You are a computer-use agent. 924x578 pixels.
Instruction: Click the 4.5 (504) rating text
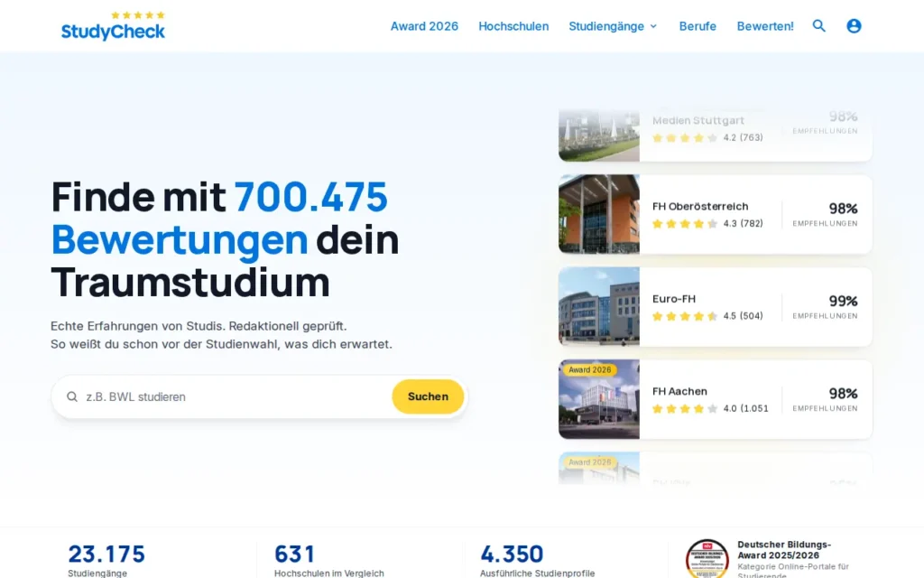click(x=744, y=316)
